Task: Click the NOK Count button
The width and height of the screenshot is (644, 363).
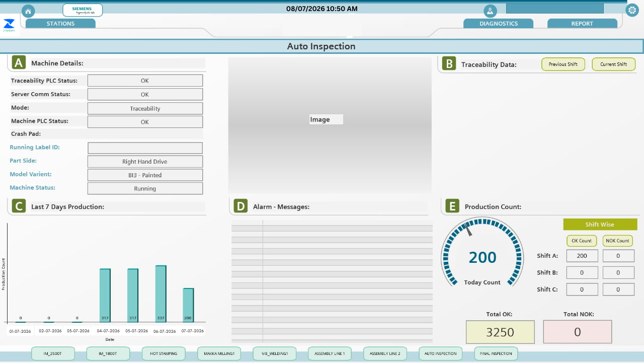Action: (617, 241)
